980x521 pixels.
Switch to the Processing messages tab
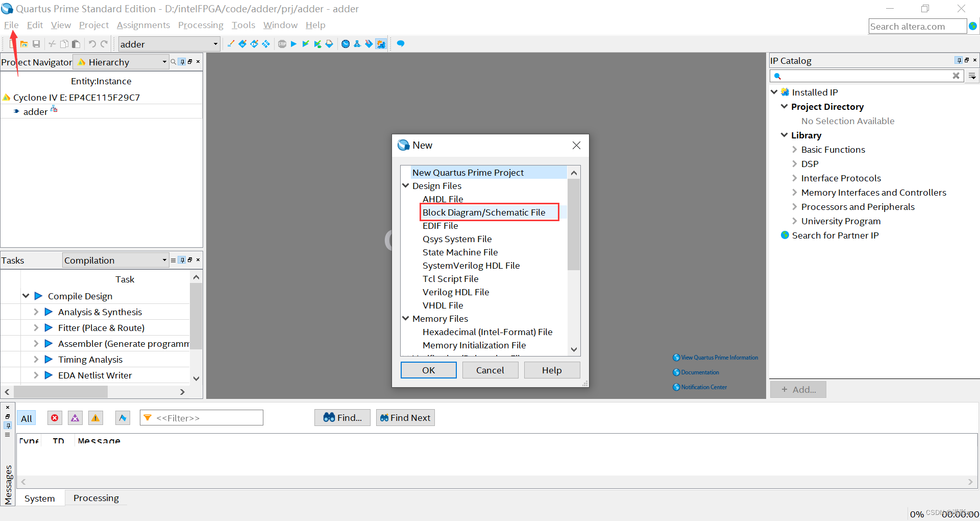(x=96, y=498)
